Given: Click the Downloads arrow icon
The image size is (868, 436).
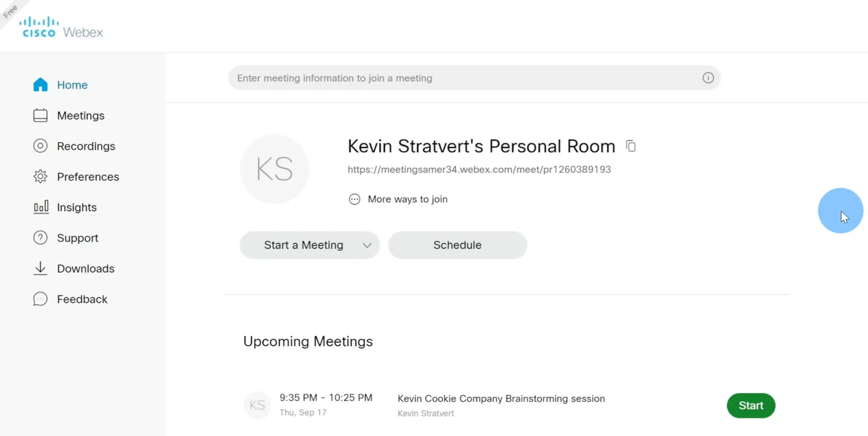Looking at the screenshot, I should point(40,269).
